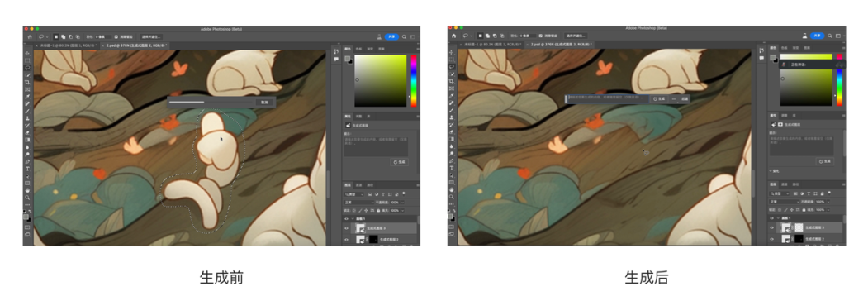Choose Subtract from selection in 生成前 options bar

pyautogui.click(x=70, y=36)
